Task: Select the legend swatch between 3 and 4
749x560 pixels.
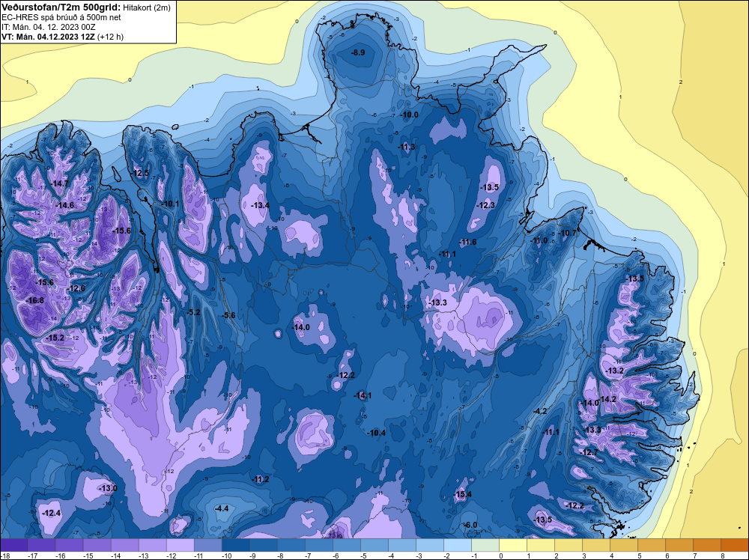Action: coord(596,545)
